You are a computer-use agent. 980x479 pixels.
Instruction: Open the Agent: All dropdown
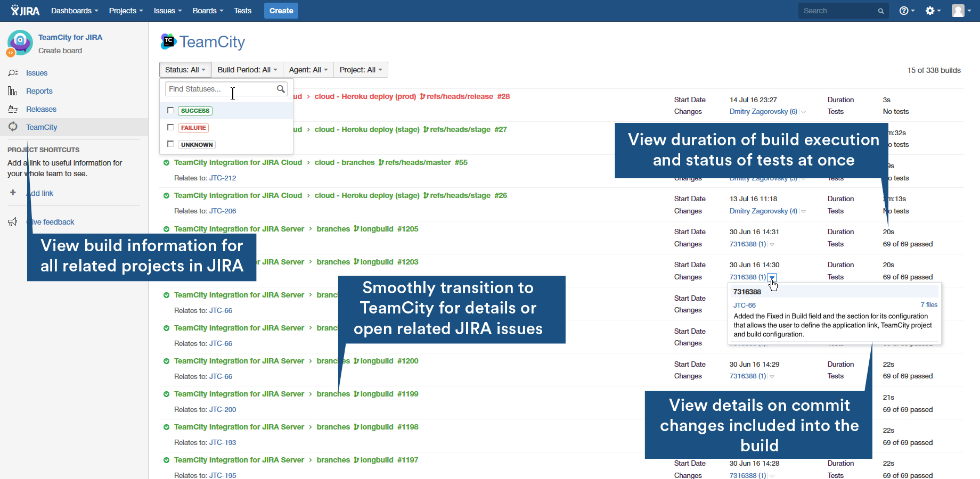[308, 70]
